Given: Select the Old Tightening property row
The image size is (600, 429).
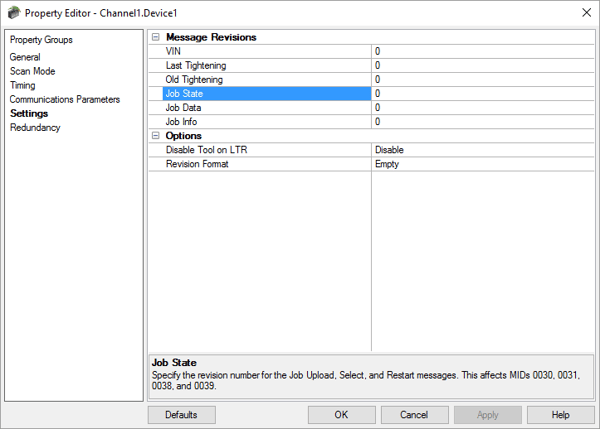Looking at the screenshot, I should [195, 79].
